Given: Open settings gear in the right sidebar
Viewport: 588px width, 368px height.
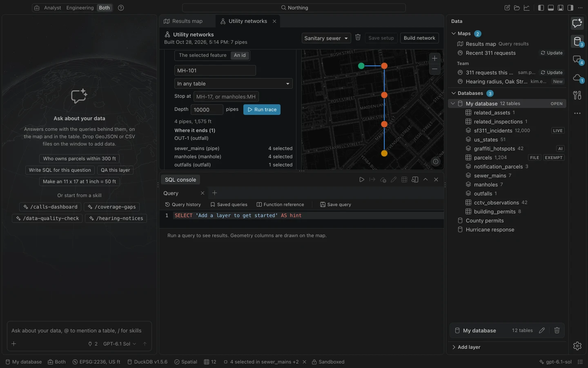Looking at the screenshot, I should pyautogui.click(x=577, y=346).
